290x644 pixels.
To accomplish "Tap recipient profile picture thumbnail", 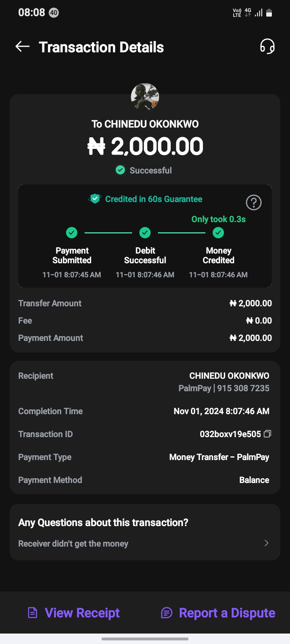I will click(145, 97).
